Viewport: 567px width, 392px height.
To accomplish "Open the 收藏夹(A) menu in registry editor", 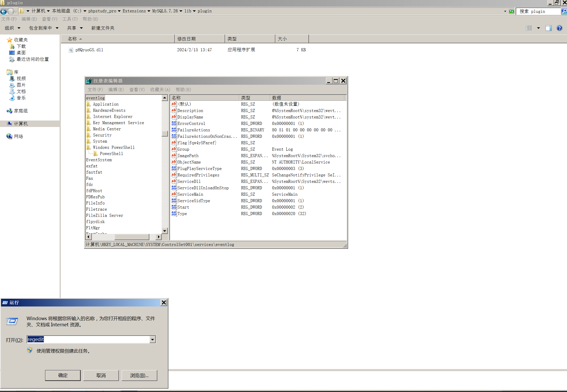I will click(x=160, y=90).
